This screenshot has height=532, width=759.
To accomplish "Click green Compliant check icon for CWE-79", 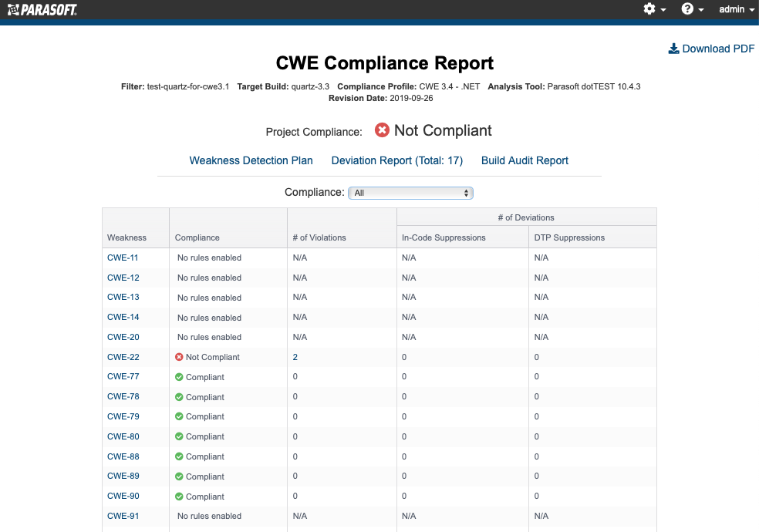I will (x=179, y=416).
